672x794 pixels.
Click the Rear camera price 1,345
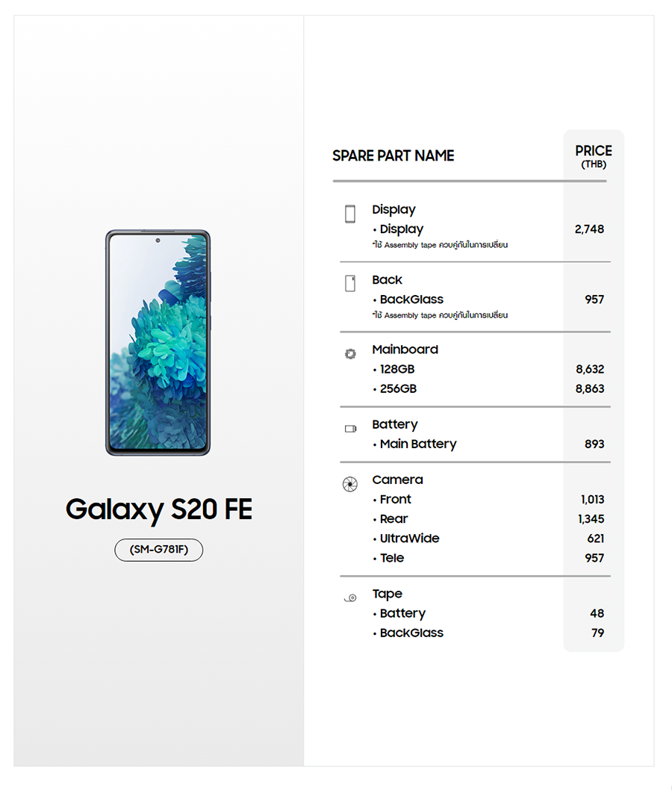pyautogui.click(x=591, y=519)
